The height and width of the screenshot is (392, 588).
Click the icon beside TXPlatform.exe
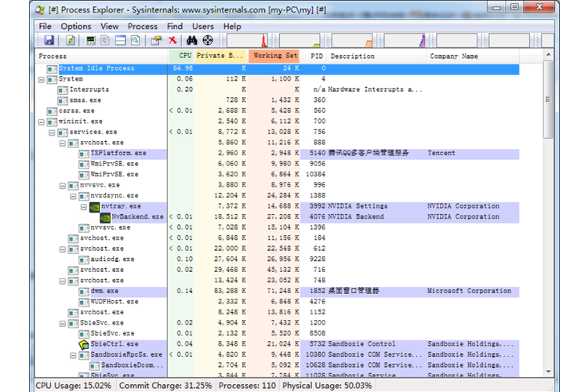coord(84,154)
